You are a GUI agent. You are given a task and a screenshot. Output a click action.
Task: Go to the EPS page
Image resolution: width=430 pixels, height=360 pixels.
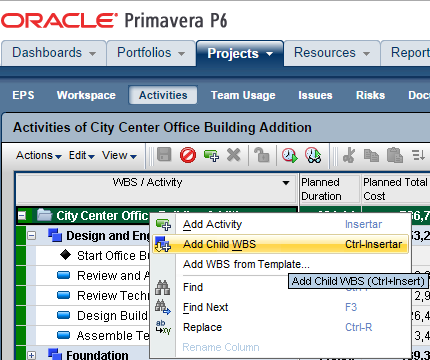pyautogui.click(x=23, y=95)
